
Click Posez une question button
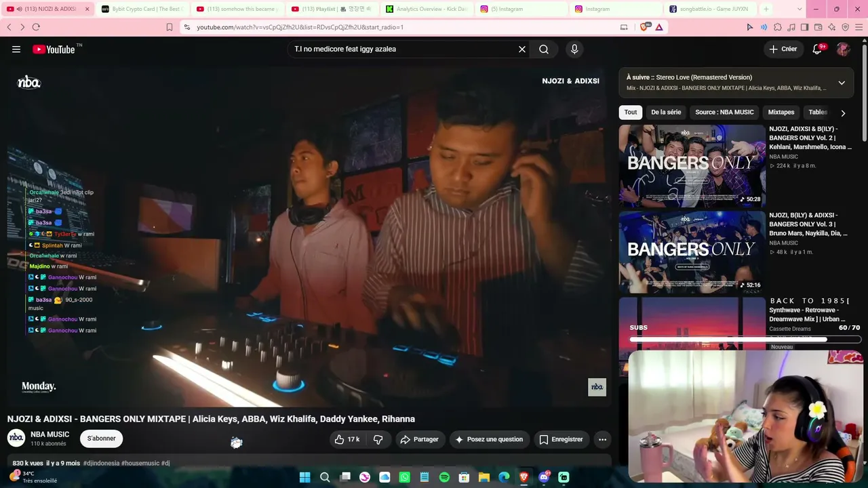(489, 439)
